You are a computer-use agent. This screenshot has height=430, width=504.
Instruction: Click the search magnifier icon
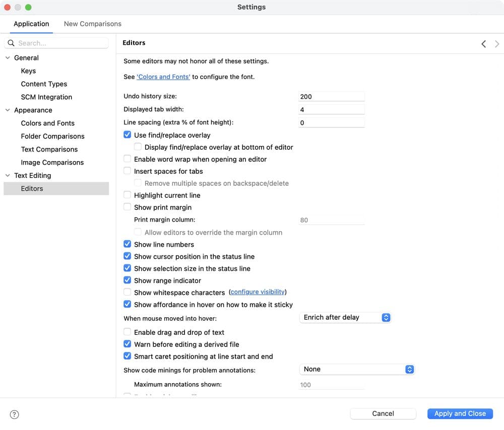click(x=11, y=43)
